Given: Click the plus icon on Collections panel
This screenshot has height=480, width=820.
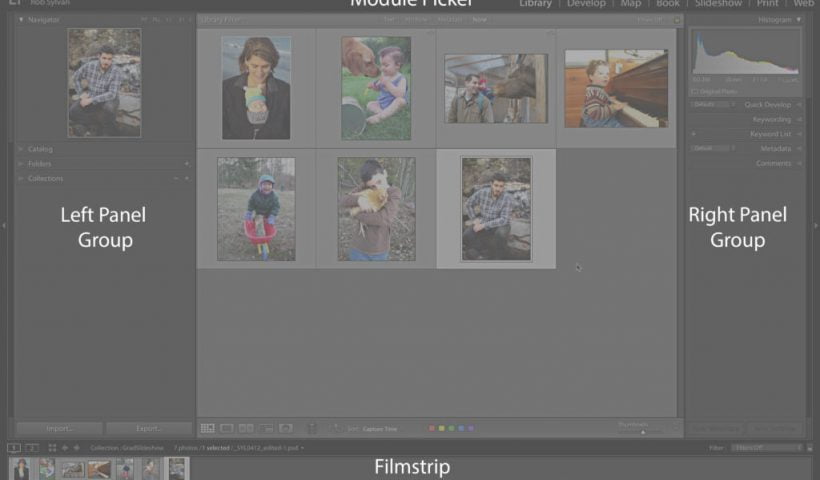Looking at the screenshot, I should tap(186, 178).
